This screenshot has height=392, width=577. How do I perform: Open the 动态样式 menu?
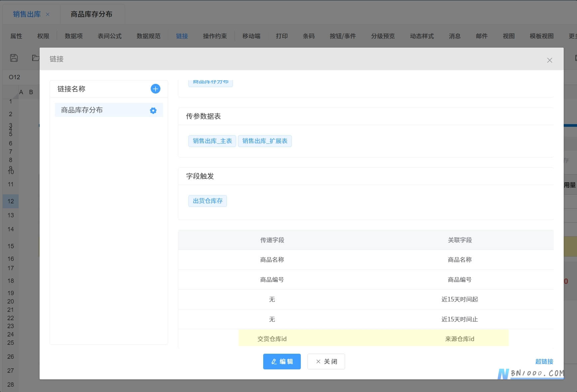pos(422,36)
